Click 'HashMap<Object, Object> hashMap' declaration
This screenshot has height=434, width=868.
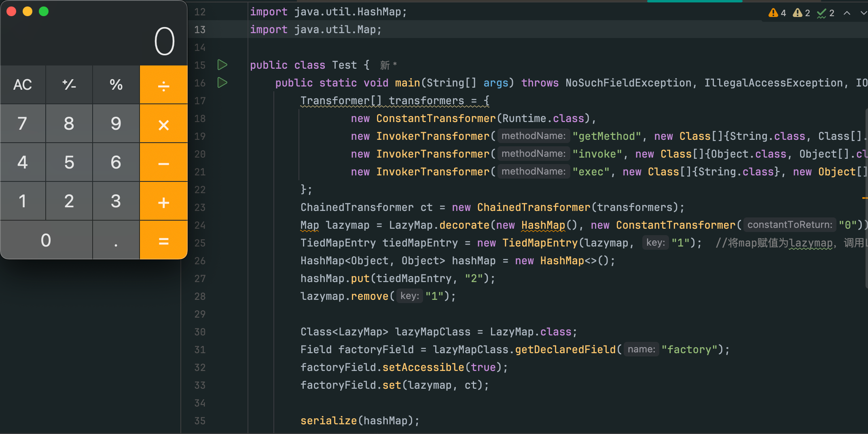398,261
